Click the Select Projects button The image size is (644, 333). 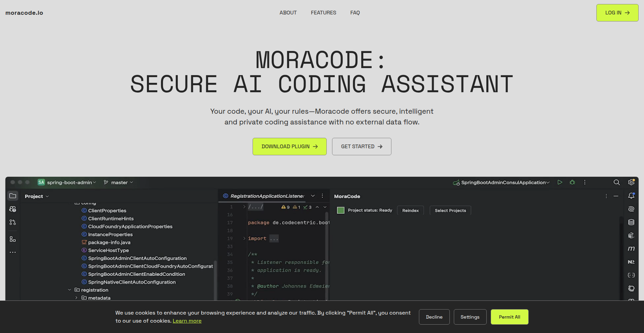(x=450, y=211)
